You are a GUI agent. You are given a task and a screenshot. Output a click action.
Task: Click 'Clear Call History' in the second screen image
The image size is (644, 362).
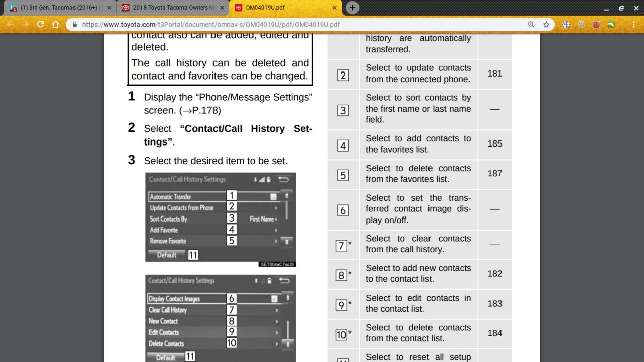click(x=168, y=310)
